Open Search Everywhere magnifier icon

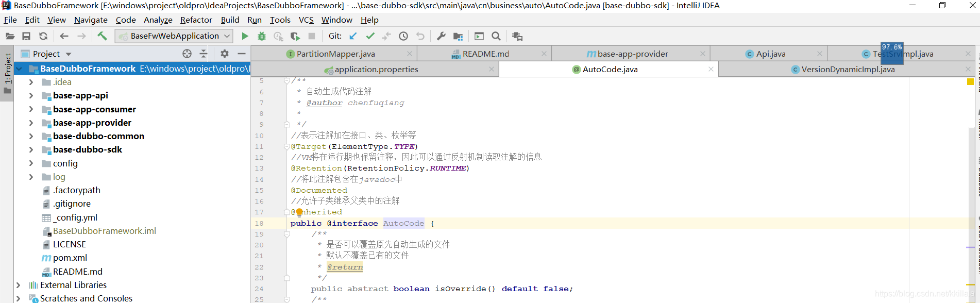pyautogui.click(x=496, y=36)
